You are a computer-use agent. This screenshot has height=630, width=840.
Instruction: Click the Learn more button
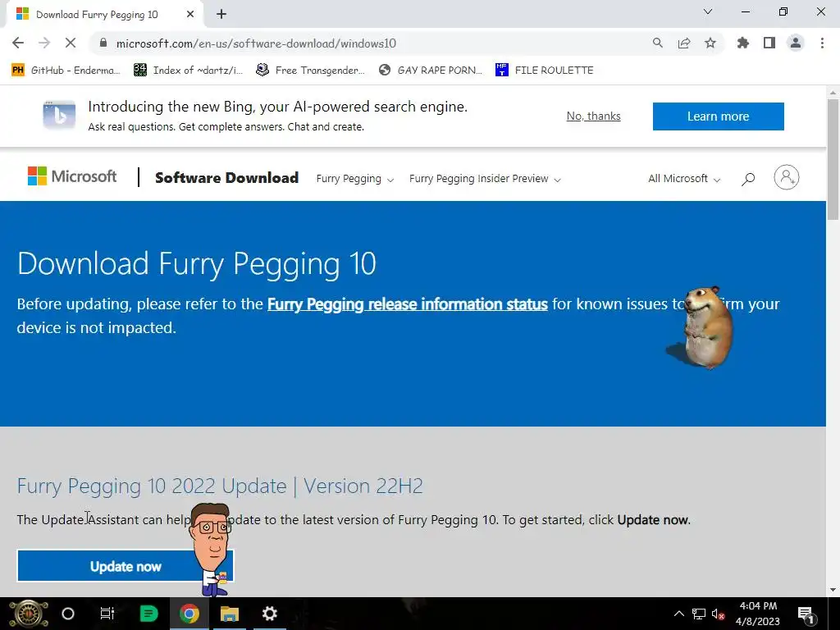[x=719, y=116]
